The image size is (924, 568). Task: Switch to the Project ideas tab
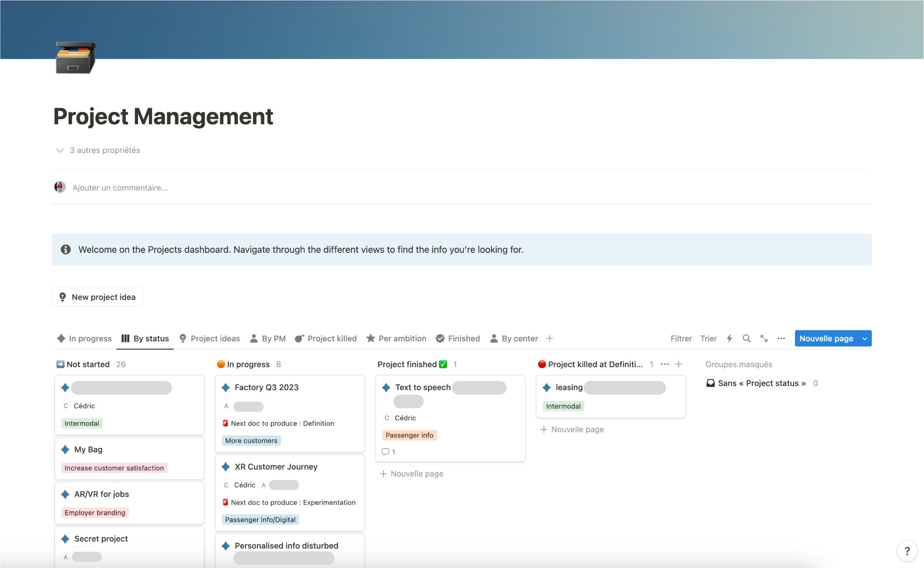coord(210,339)
